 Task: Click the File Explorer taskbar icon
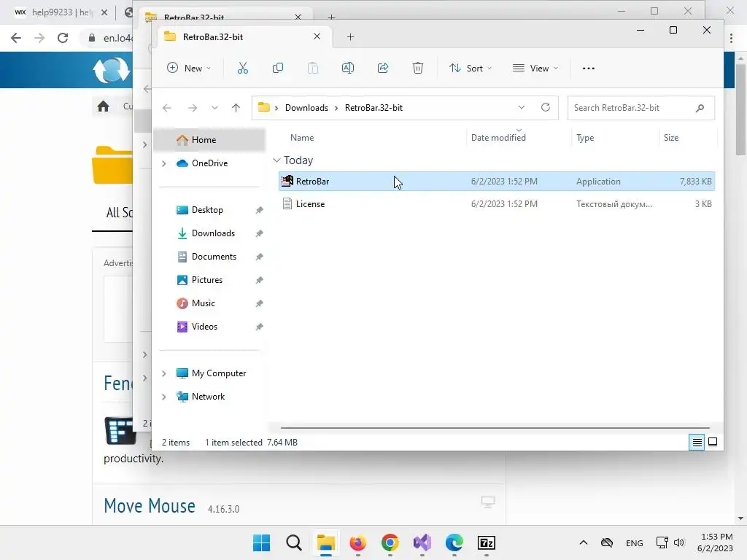click(x=326, y=542)
